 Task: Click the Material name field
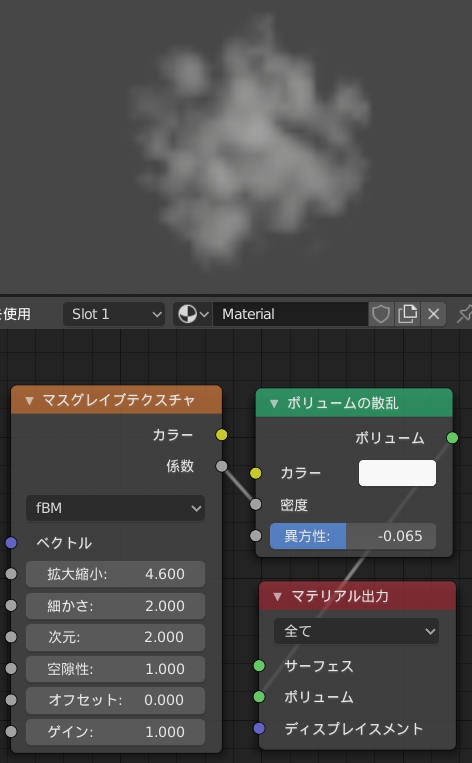pyautogui.click(x=290, y=314)
